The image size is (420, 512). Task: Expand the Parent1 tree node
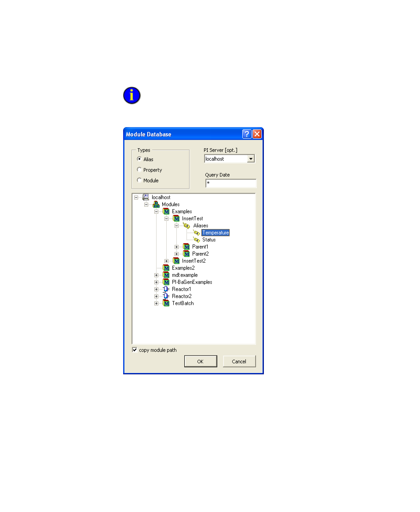click(x=177, y=247)
